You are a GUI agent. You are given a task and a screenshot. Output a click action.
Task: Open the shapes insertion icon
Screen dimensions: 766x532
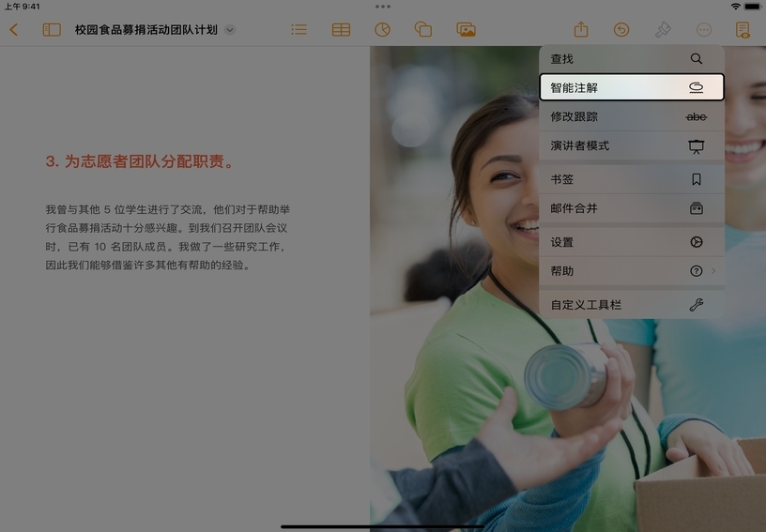[423, 30]
